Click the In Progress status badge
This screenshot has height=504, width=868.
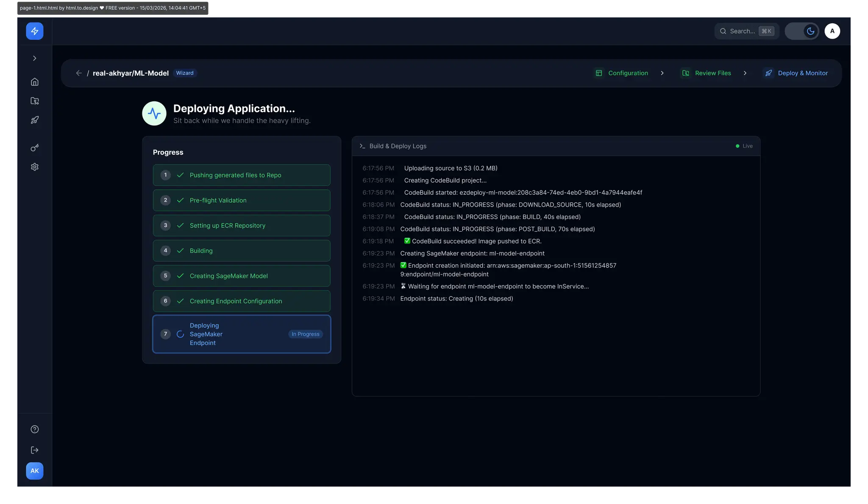point(306,334)
